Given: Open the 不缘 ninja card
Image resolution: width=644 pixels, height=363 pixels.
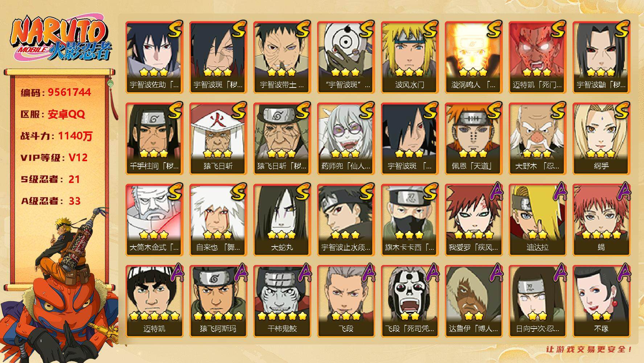Looking at the screenshot, I should click(x=601, y=301).
